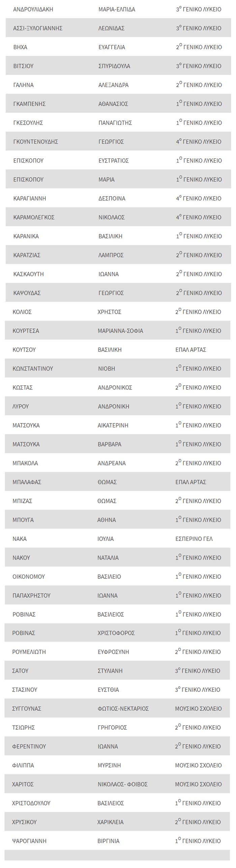The height and width of the screenshot is (868, 236).
Task: Click the first name ΧΡΙΣΤΟΦΟΡΟΣ
Action: pyautogui.click(x=116, y=633)
